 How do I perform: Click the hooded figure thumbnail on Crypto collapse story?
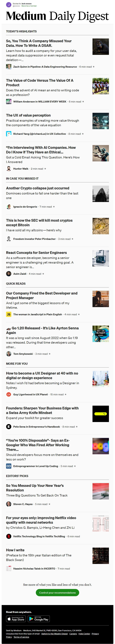101,194
